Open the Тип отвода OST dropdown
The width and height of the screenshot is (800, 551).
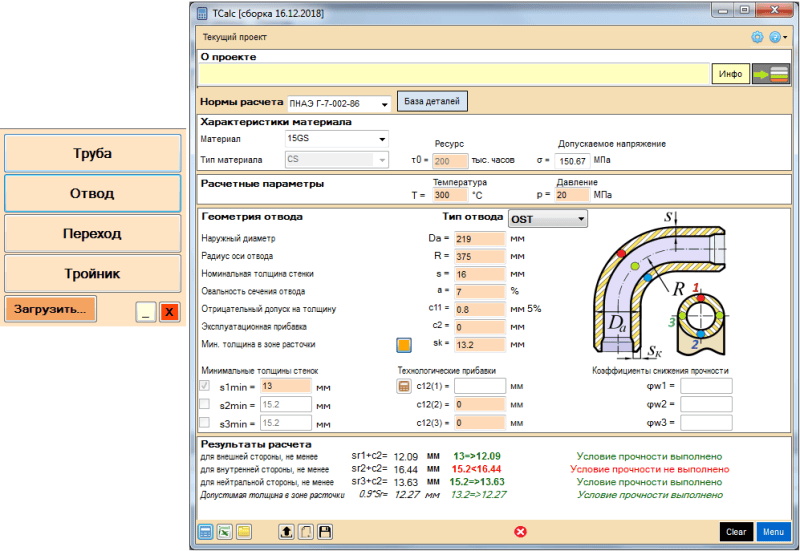pos(580,219)
